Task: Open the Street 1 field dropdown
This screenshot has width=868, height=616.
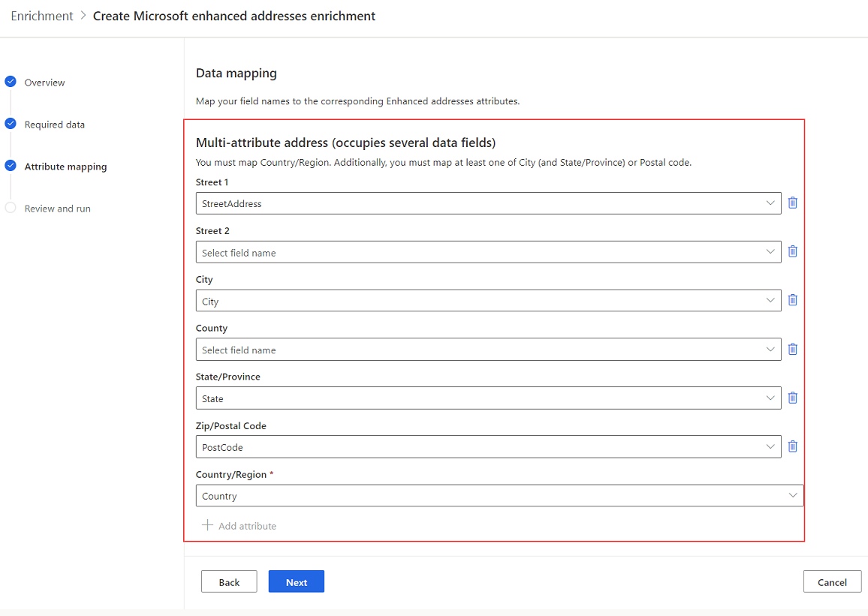Action: coord(770,203)
